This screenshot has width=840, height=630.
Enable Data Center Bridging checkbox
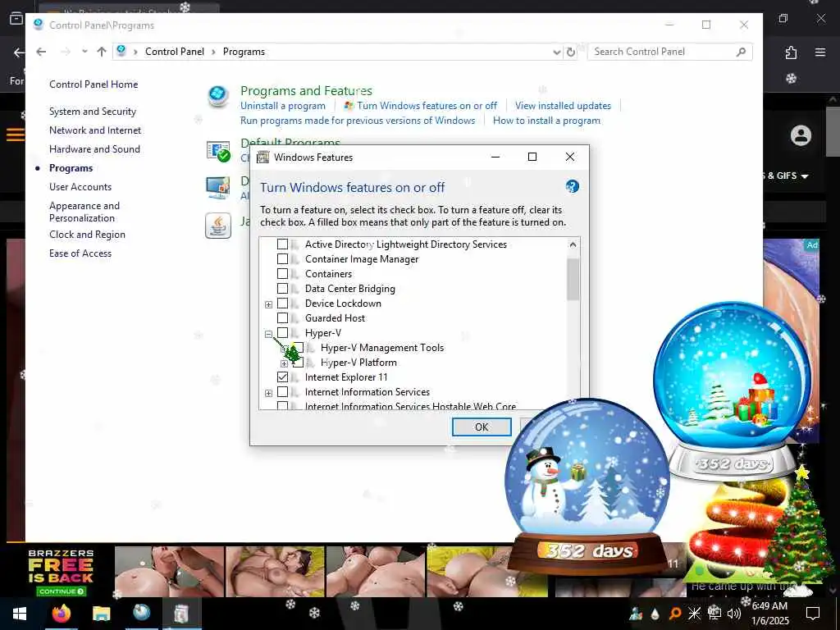[x=282, y=289]
